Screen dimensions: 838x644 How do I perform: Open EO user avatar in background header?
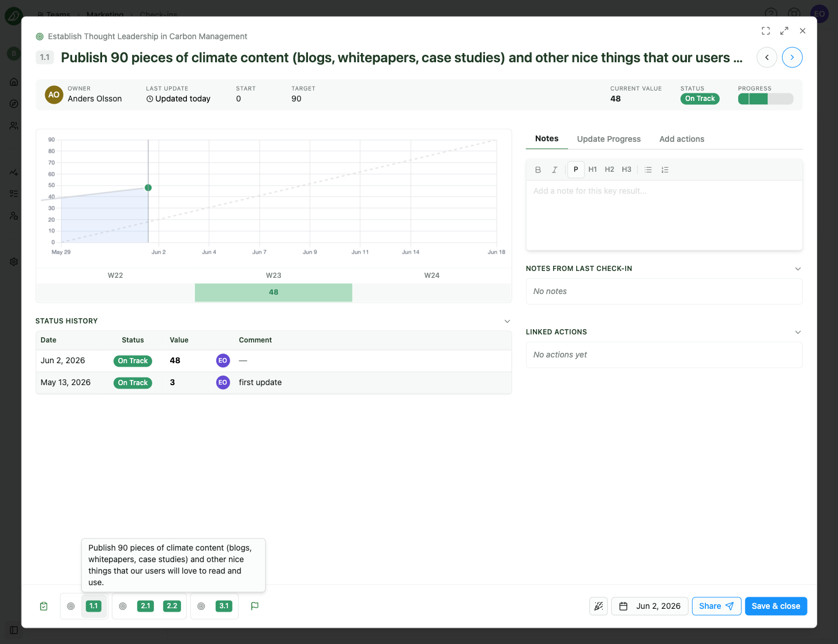[x=819, y=14]
